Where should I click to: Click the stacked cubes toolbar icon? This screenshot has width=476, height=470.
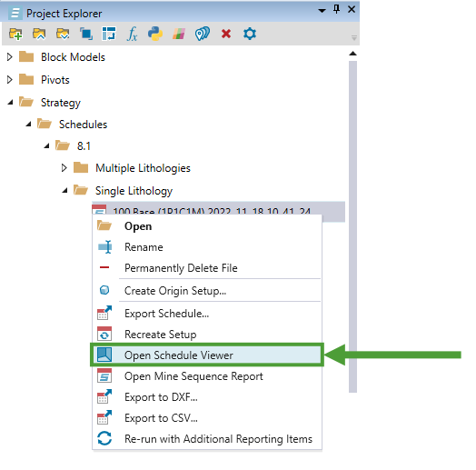click(86, 34)
